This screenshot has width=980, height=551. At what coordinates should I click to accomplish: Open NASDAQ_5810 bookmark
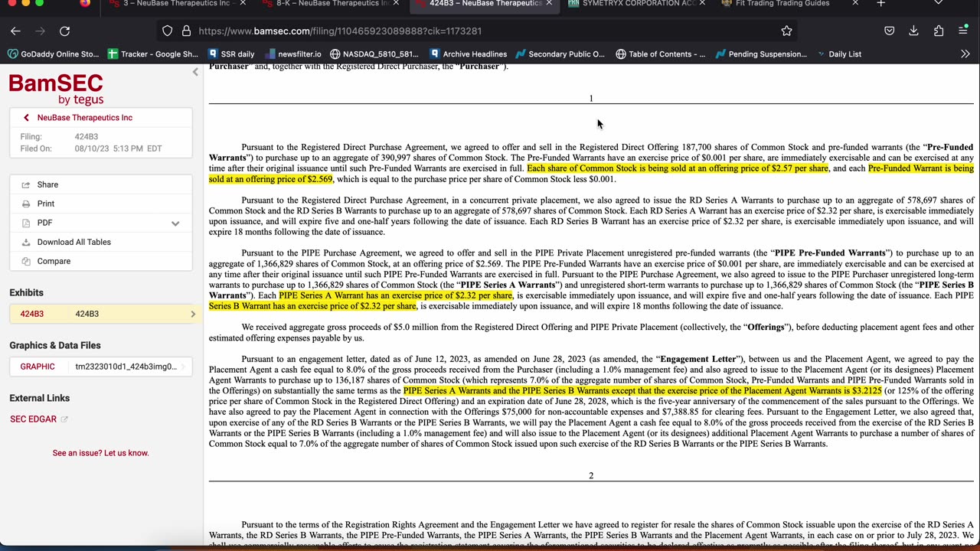click(x=374, y=54)
